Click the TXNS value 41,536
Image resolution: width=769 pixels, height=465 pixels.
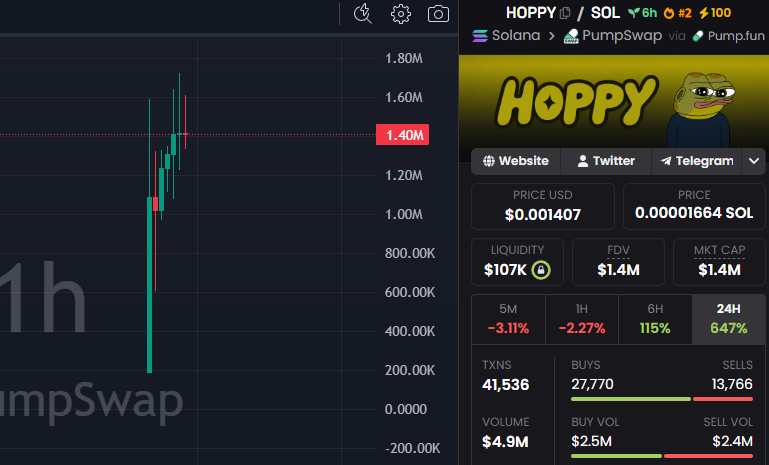click(x=505, y=385)
